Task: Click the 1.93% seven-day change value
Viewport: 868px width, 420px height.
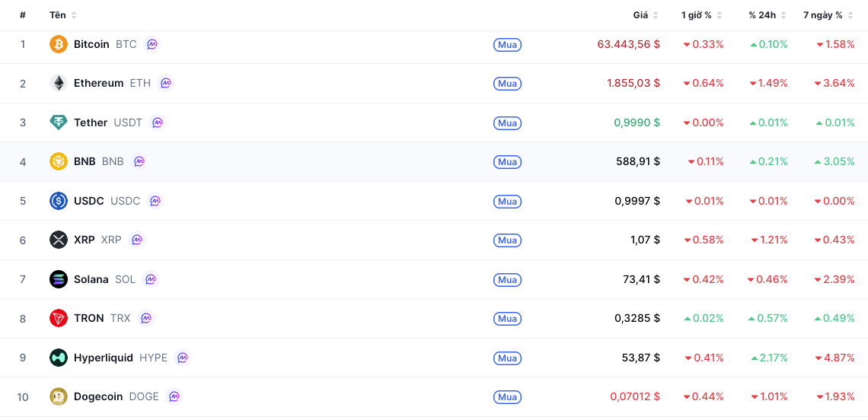Action: click(x=835, y=396)
